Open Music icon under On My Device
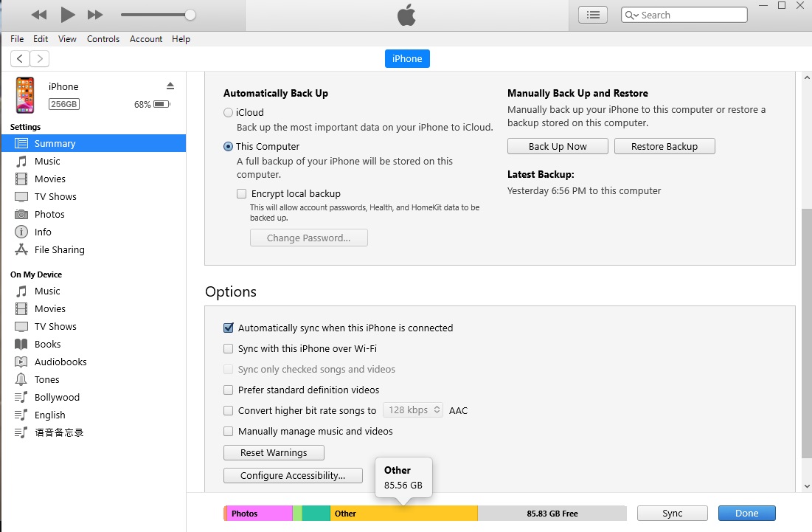The image size is (812, 532). (21, 291)
